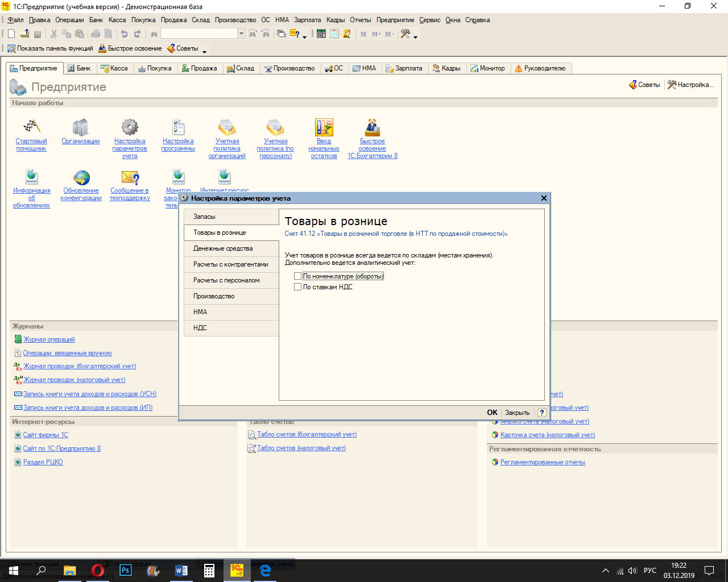Click the РУС language indicator in tray

tap(650, 571)
